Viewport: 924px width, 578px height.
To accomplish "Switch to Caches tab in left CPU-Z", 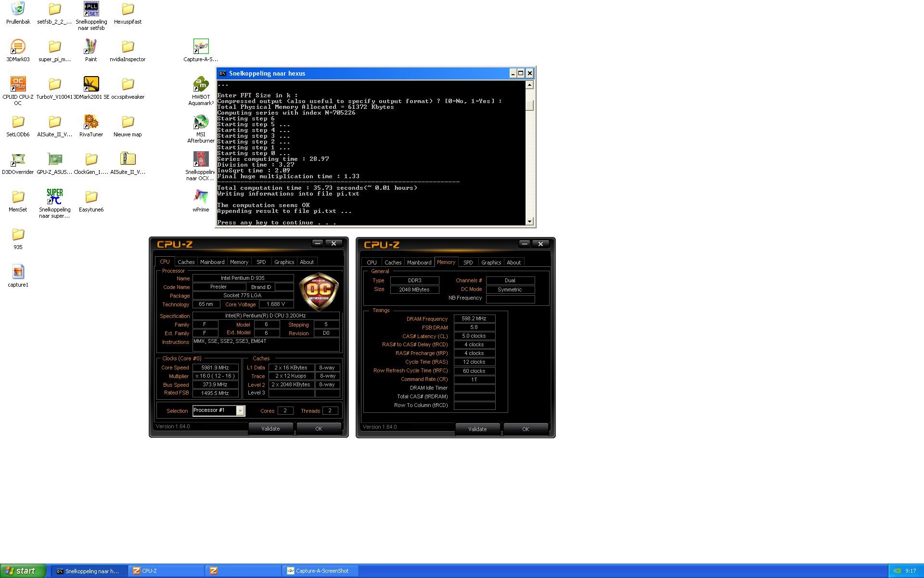I will 186,262.
